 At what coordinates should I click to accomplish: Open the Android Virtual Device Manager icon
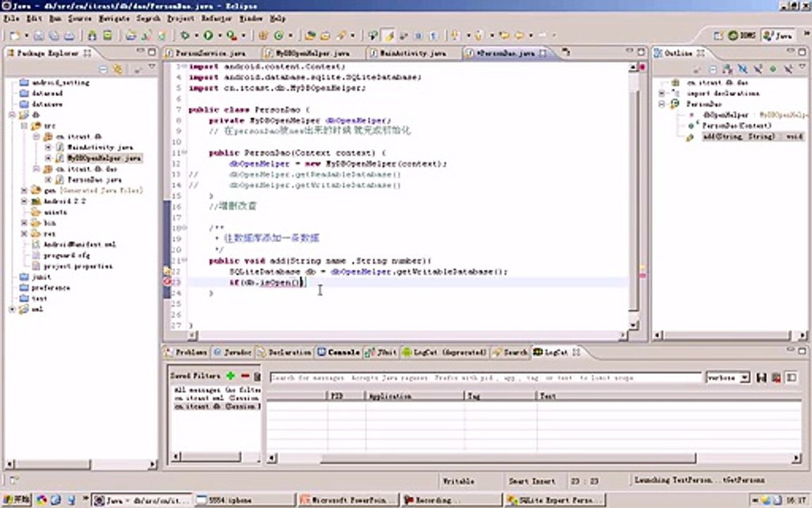click(x=107, y=35)
